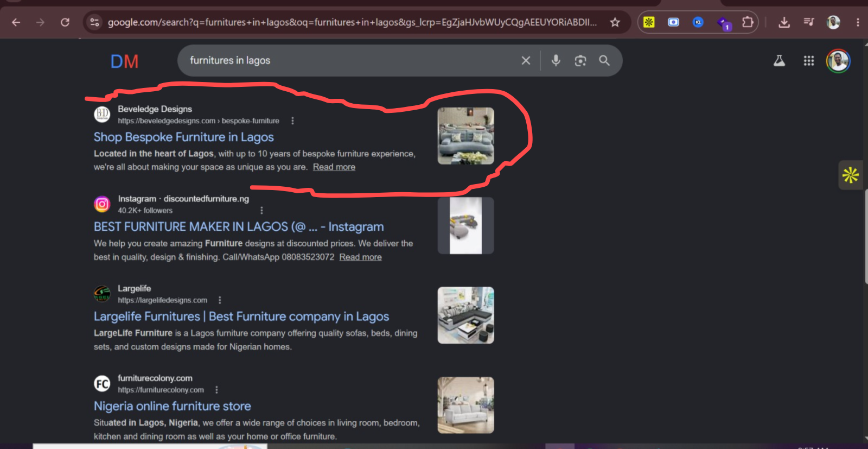Viewport: 868px width, 449px height.
Task: Open "BEST FURNITURE MAKER IN LAGOS" Instagram result
Action: [x=239, y=227]
